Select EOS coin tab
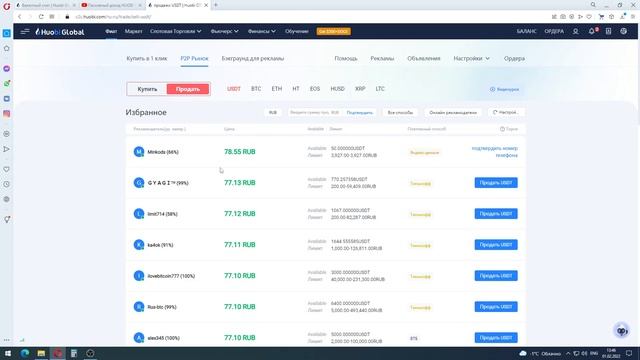Image resolution: width=640 pixels, height=360 pixels. pos(315,89)
